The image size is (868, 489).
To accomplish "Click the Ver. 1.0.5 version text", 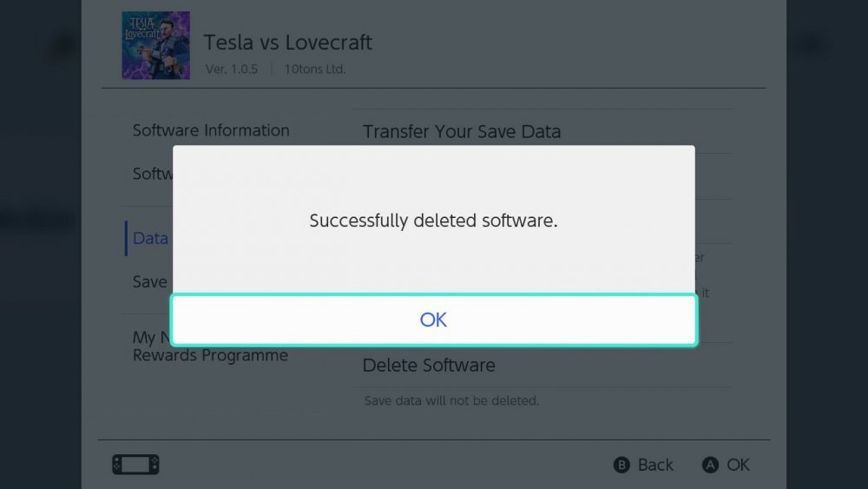I will point(232,69).
